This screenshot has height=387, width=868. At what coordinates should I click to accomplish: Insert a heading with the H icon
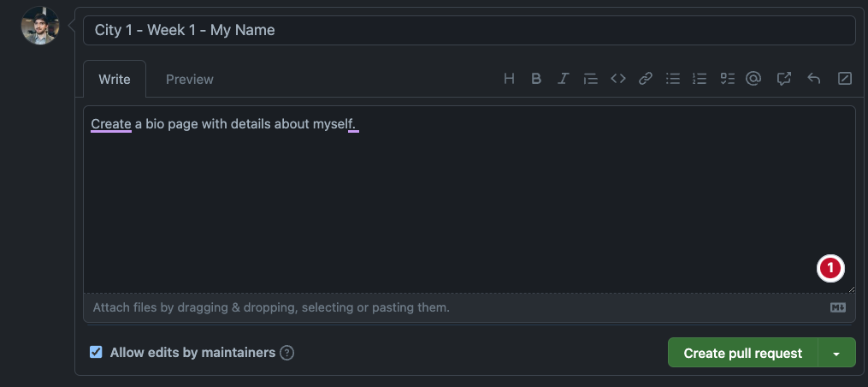(x=509, y=79)
